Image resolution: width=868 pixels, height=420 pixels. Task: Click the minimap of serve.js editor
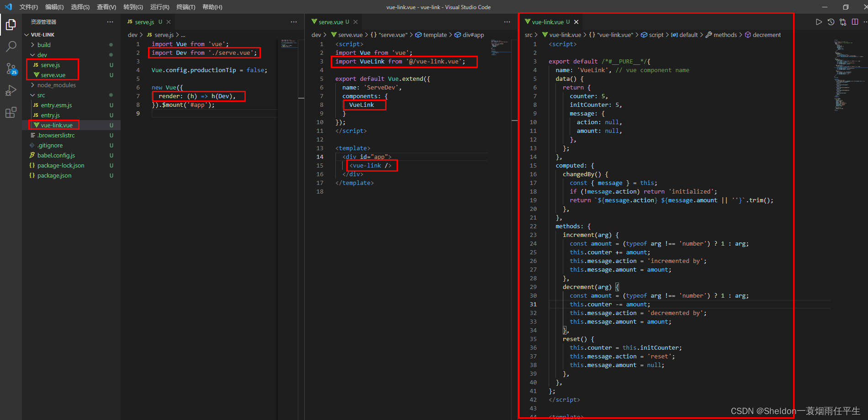[289, 44]
